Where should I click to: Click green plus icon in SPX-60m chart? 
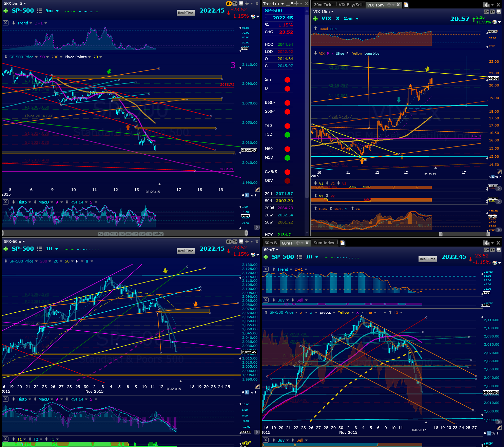click(5, 249)
